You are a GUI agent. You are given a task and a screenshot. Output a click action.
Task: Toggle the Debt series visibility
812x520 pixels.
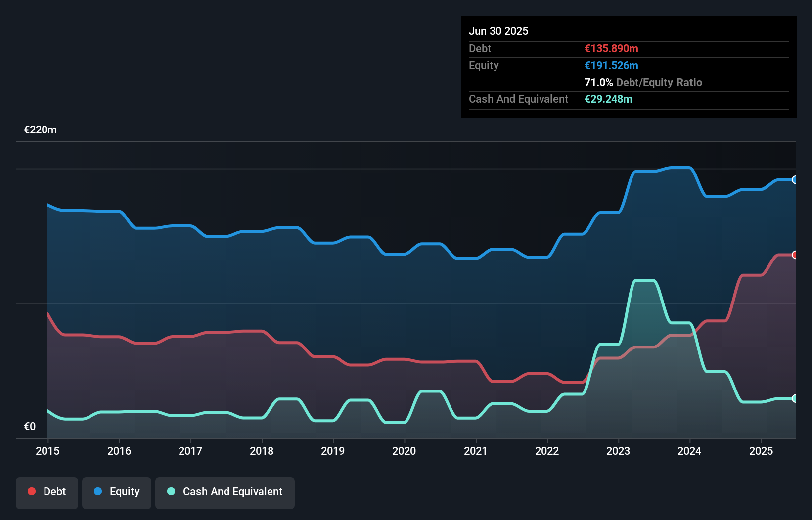coord(46,492)
